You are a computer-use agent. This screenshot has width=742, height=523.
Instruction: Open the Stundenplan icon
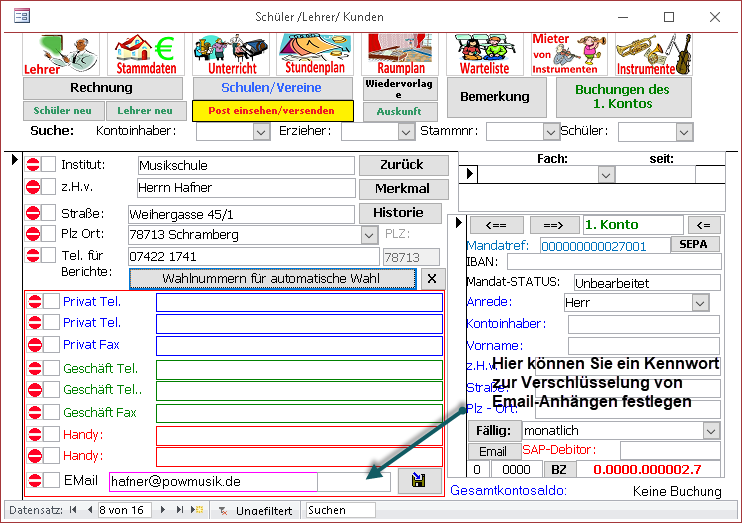pyautogui.click(x=314, y=54)
